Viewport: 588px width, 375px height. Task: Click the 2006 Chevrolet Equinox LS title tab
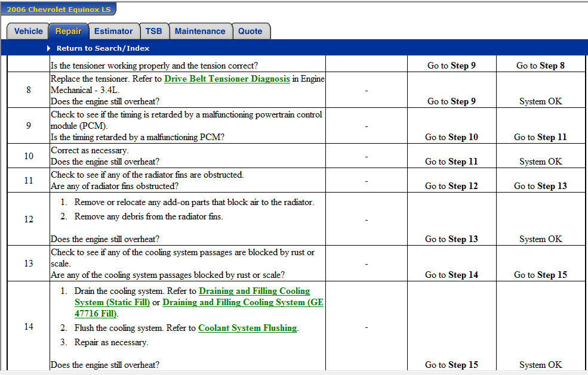(59, 10)
